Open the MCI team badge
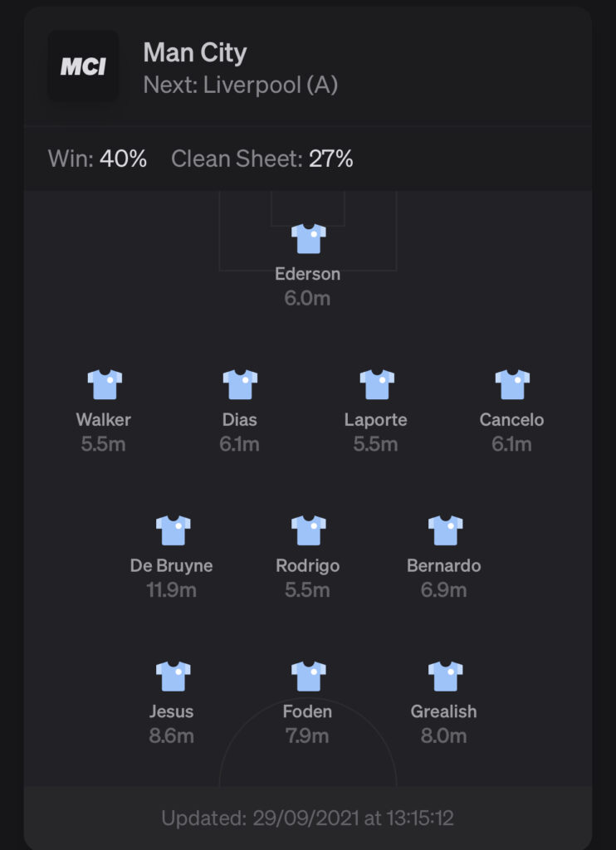The image size is (616, 850). coord(83,66)
